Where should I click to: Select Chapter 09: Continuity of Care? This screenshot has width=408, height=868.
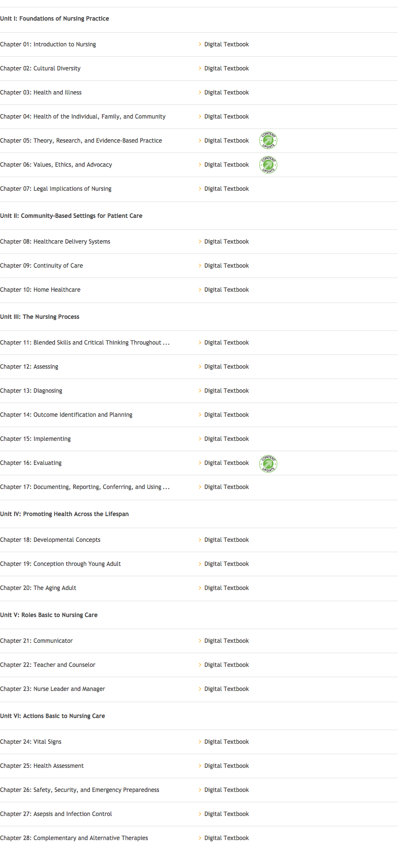pos(41,266)
